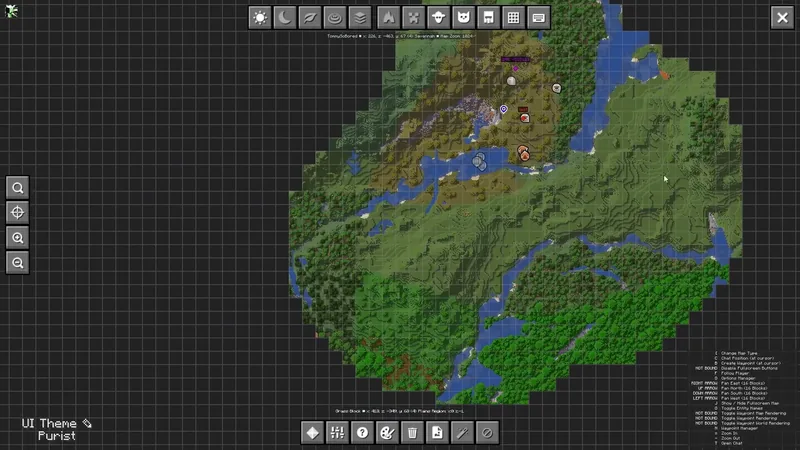
Task: Click 'Follow Player' keybinding text
Action: tap(735, 373)
